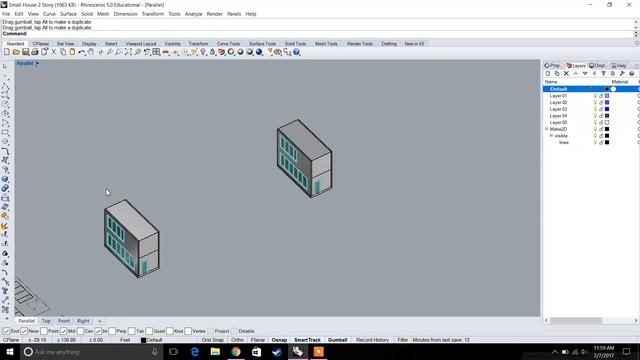Toggle Gumball in the status bar
Screen dimensions: 640x360
pyautogui.click(x=338, y=340)
